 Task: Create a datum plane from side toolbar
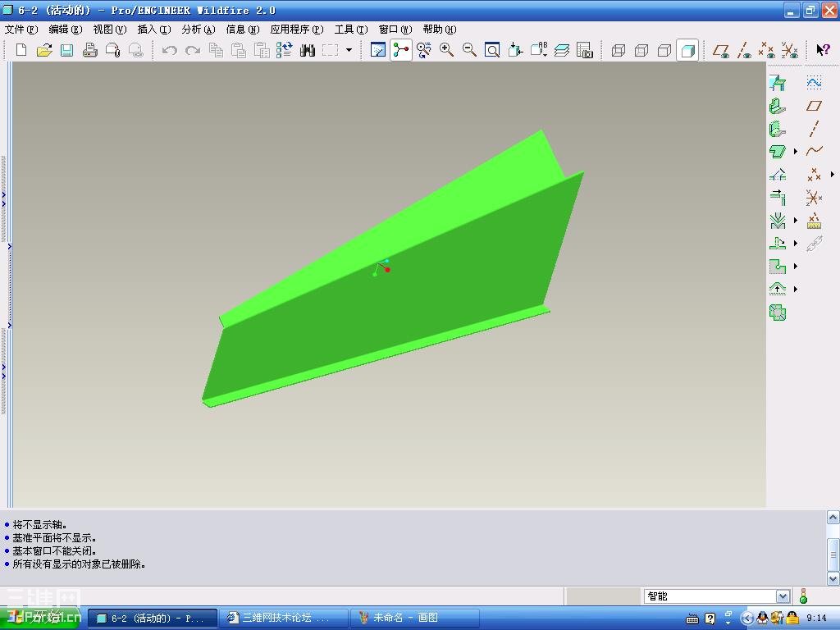click(815, 106)
